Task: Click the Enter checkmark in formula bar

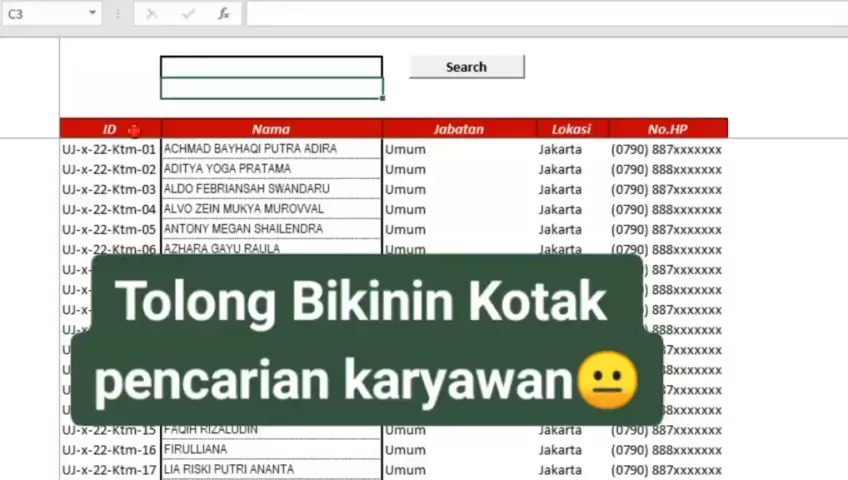Action: (x=188, y=14)
